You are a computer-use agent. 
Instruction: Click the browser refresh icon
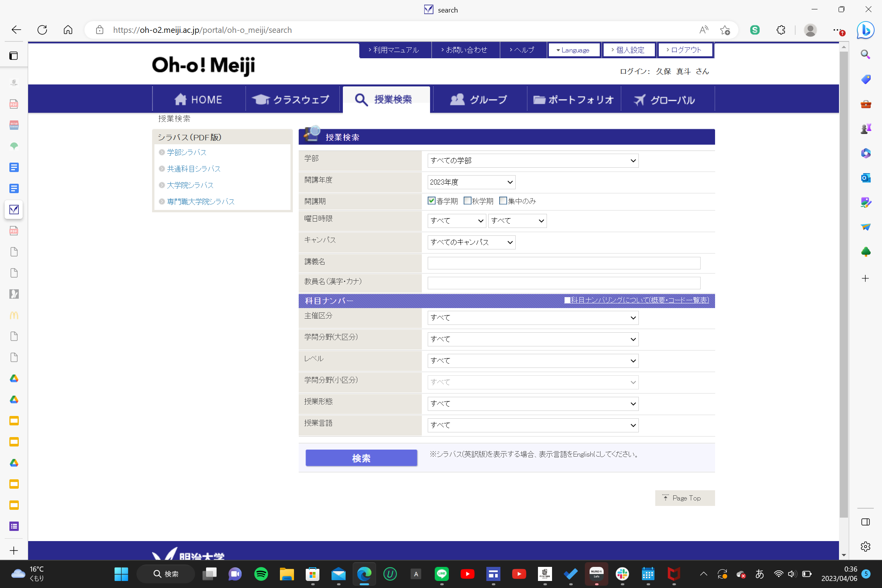[42, 30]
